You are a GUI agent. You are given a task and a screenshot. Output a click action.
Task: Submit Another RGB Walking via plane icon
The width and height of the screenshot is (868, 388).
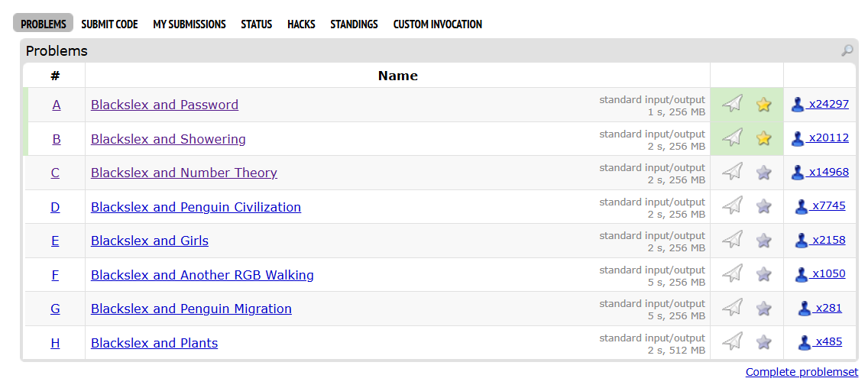pos(732,274)
